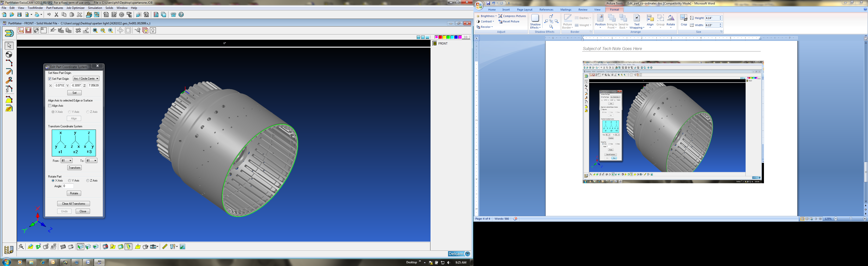Open the Part Features menu
The image size is (868, 266).
coord(54,8)
